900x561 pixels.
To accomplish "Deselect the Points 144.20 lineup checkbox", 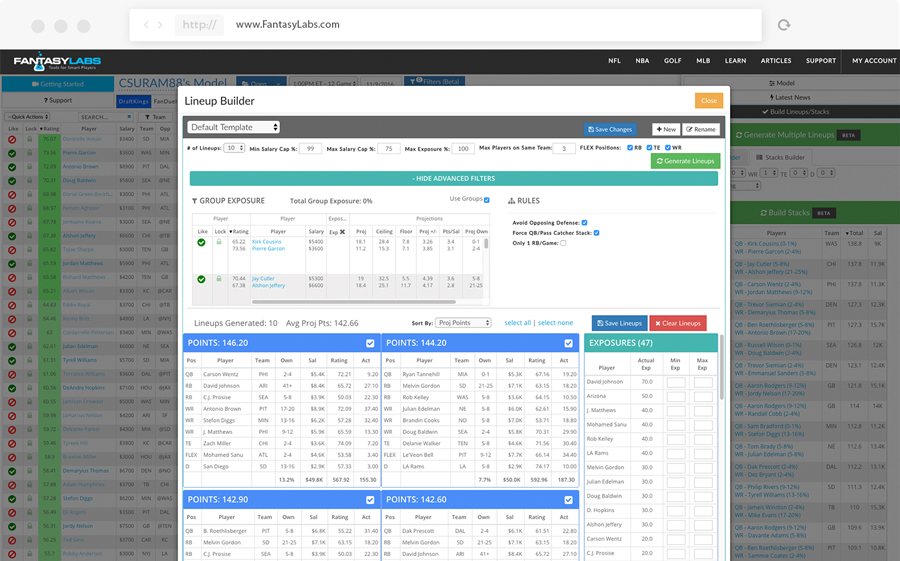I will click(568, 343).
